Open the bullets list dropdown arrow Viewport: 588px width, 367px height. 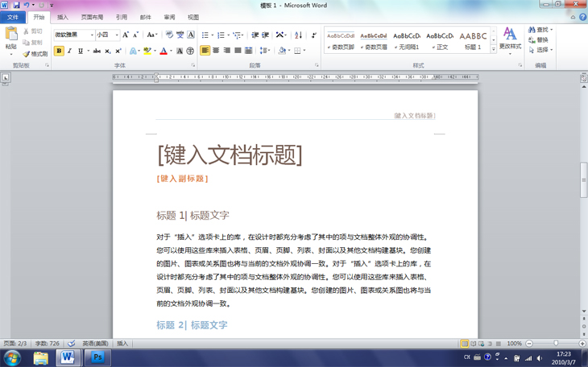coord(213,35)
